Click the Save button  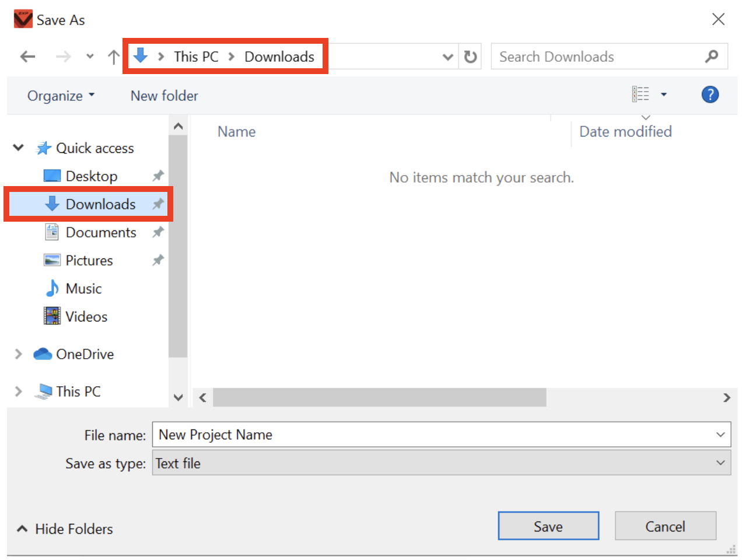548,526
